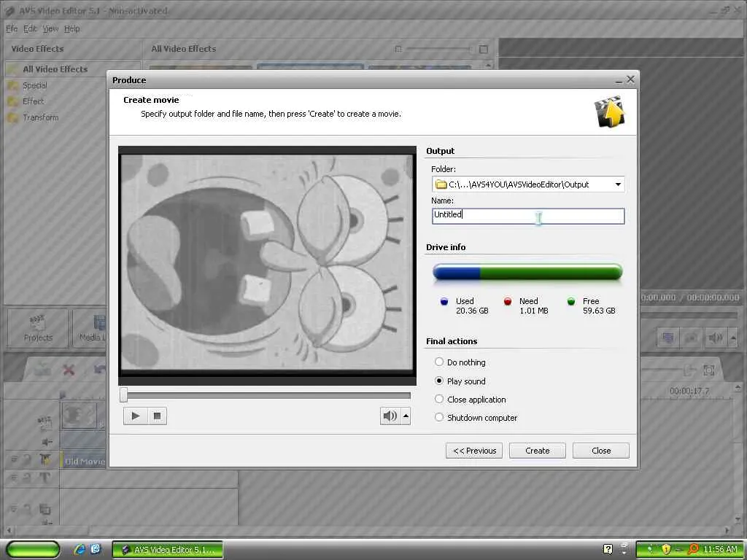Click the drive usage bar
The height and width of the screenshot is (560, 747).
click(x=527, y=273)
